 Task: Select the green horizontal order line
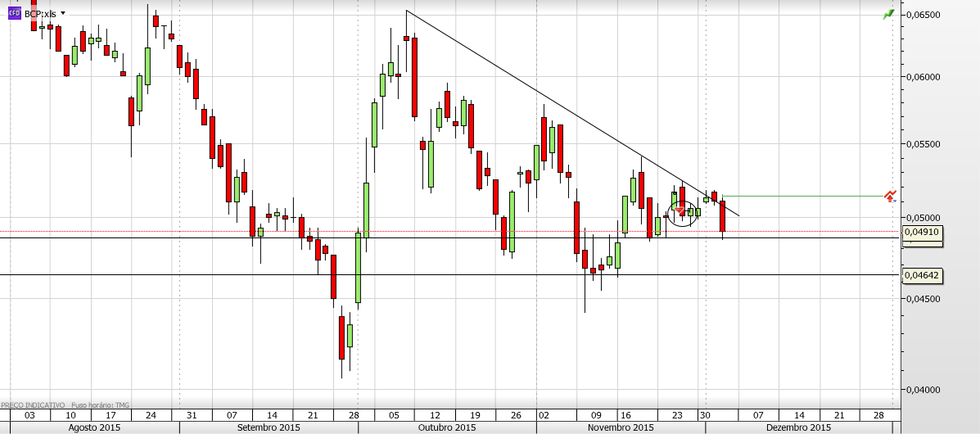click(803, 196)
